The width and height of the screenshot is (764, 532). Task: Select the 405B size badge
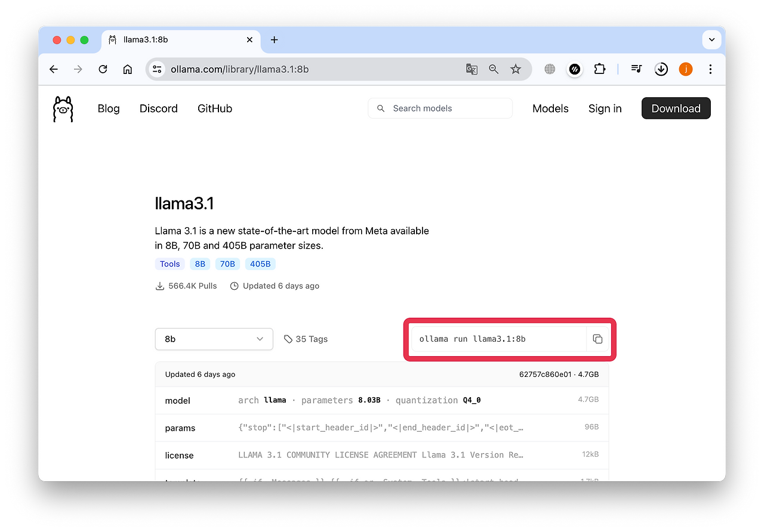(260, 264)
